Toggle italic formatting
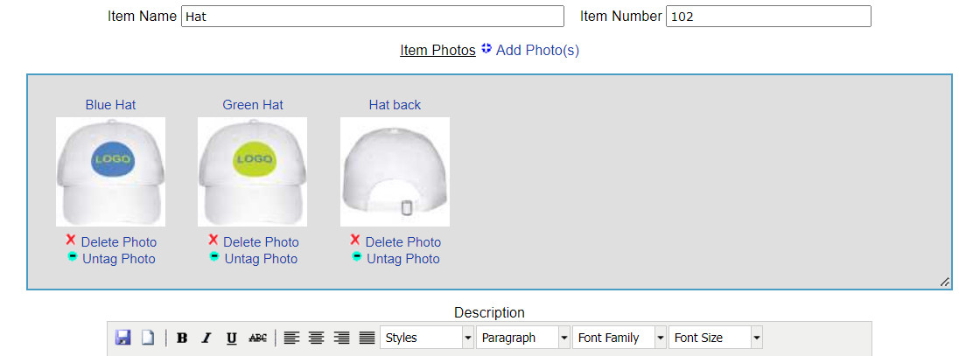This screenshot has height=356, width=980. (206, 338)
